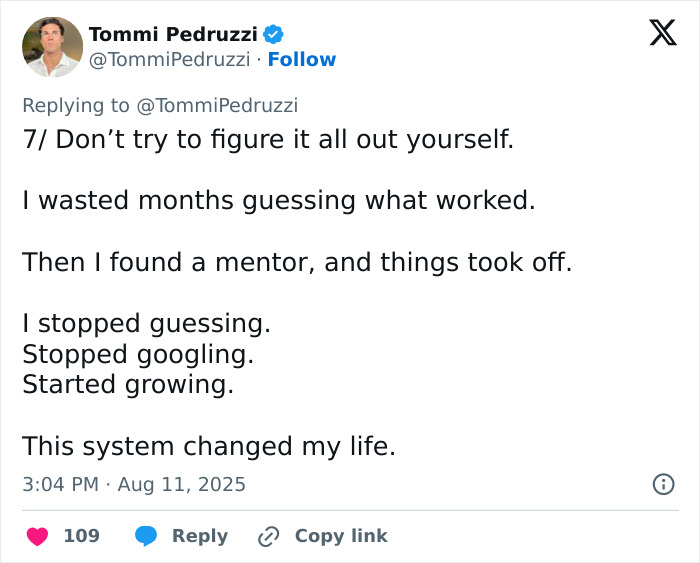Click the chain icon beside Copy link
700x563 pixels.
coord(268,536)
